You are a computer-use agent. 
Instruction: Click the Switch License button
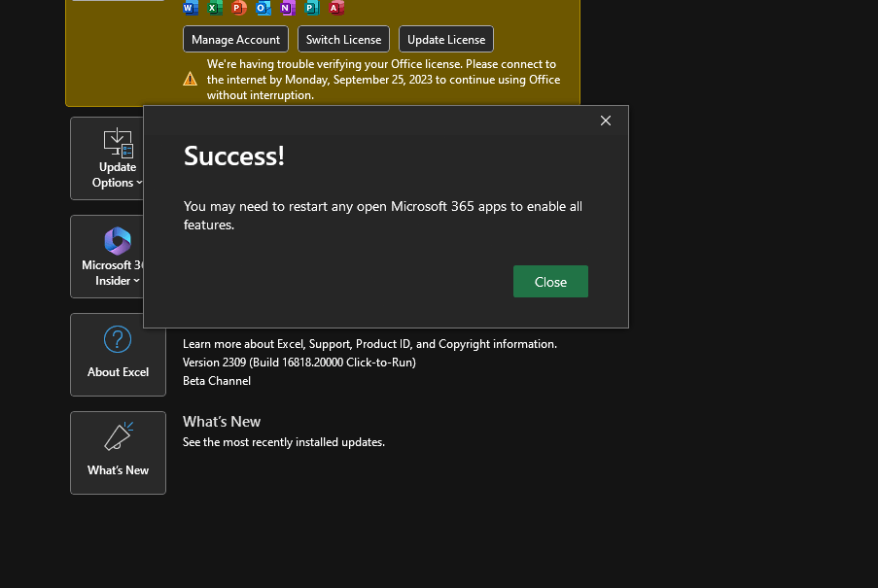tap(344, 39)
